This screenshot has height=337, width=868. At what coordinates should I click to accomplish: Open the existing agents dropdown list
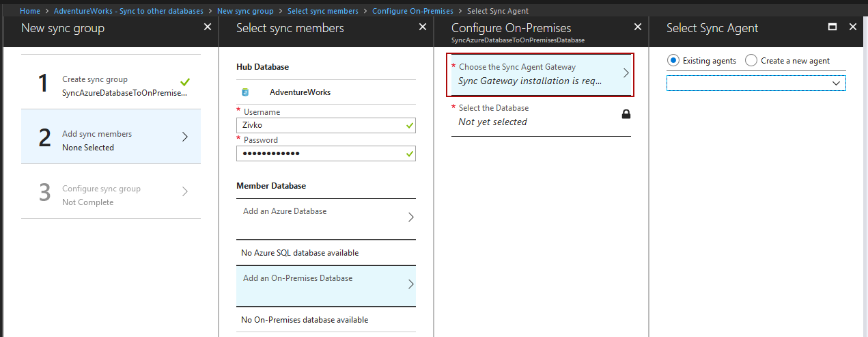(x=756, y=83)
